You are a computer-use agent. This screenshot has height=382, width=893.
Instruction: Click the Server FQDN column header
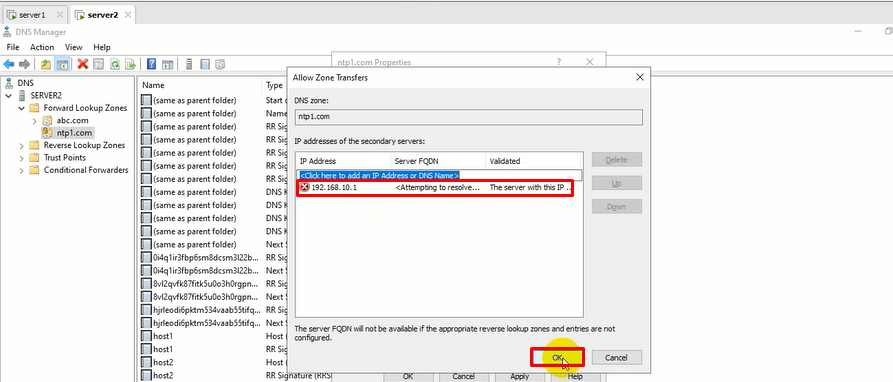(x=437, y=161)
